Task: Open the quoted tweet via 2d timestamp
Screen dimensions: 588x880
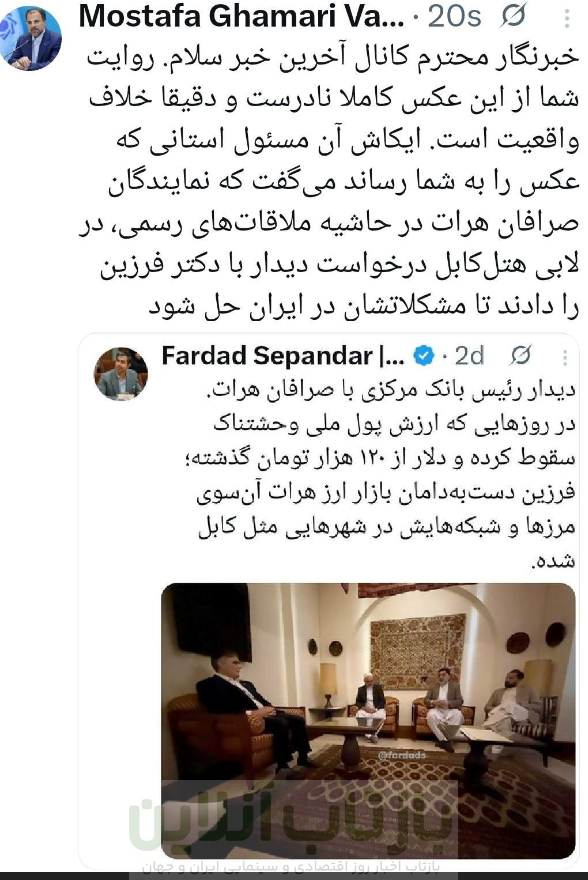Action: [469, 356]
